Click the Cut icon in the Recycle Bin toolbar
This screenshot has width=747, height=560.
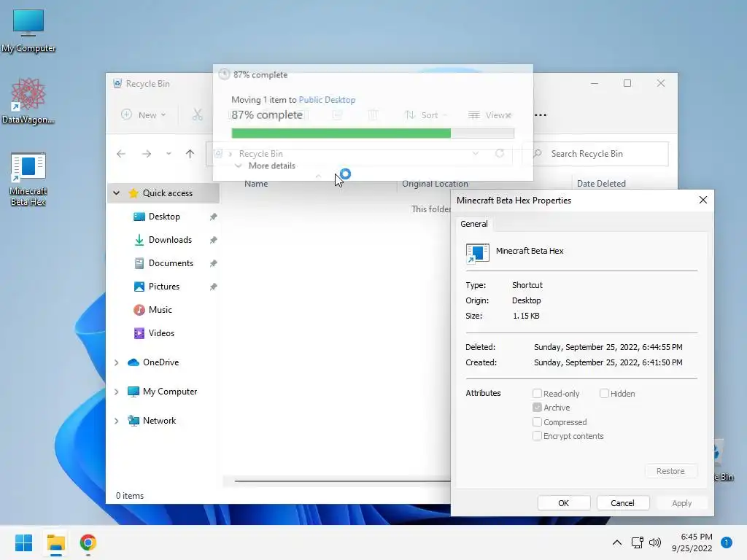coord(197,114)
